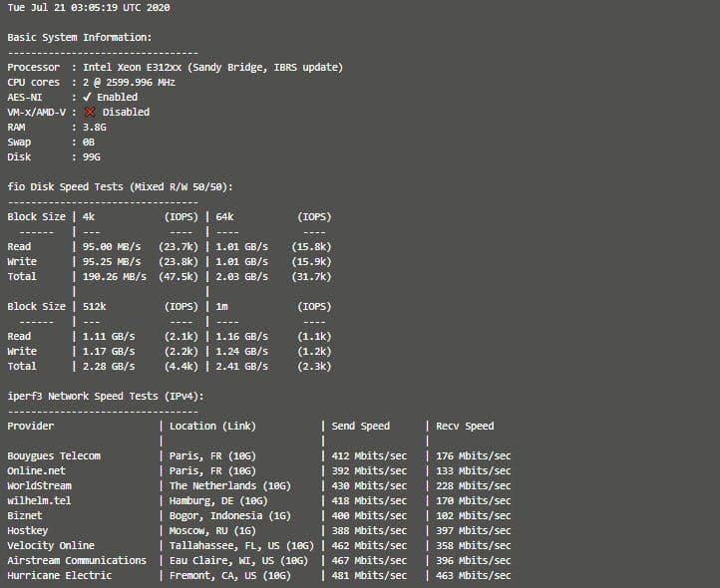Click the Swap value '0B'
The height and width of the screenshot is (588, 720).
(x=89, y=143)
